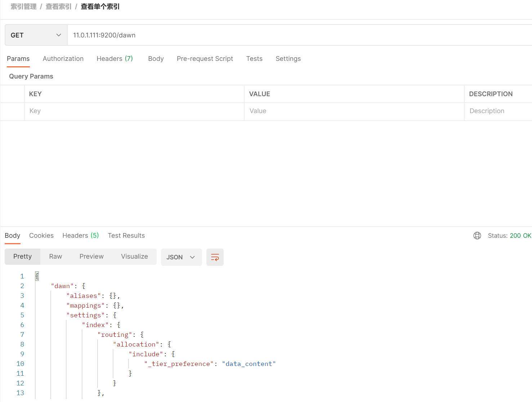Open the JSON format dropdown
The height and width of the screenshot is (402, 532).
click(181, 257)
